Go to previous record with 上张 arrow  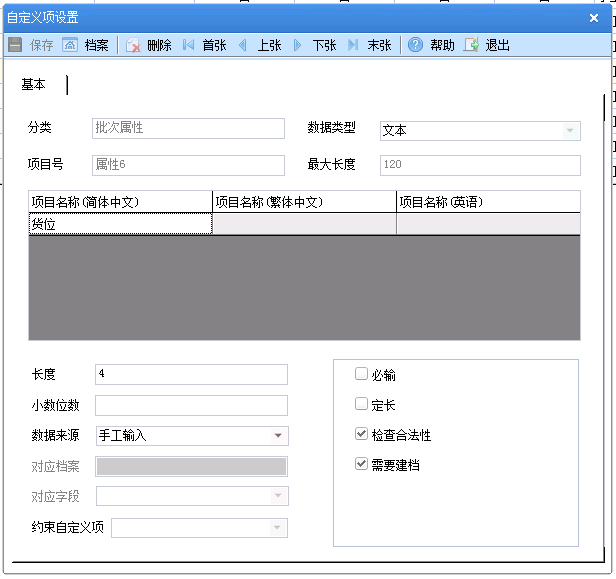242,45
